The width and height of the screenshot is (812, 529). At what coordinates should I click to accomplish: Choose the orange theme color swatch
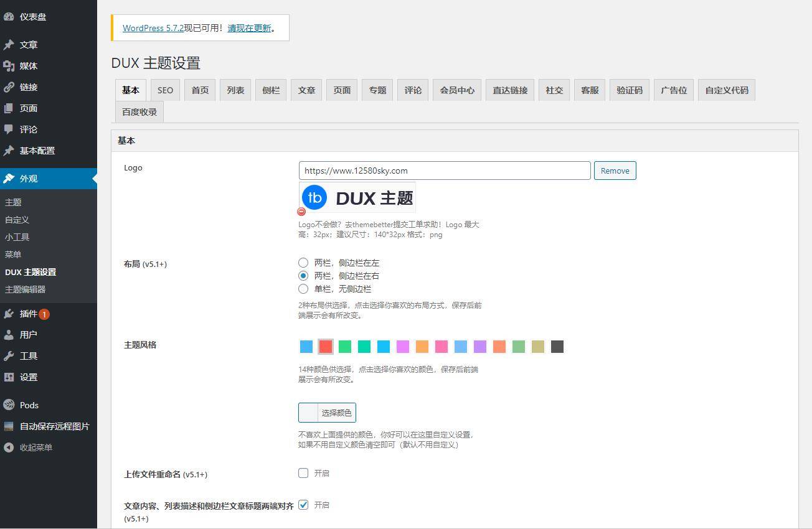(x=422, y=347)
